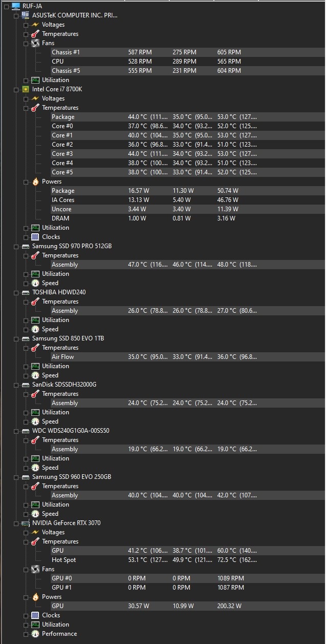Expand Speed node under Samsung 960 EVO
326x644 pixels.
(26, 514)
